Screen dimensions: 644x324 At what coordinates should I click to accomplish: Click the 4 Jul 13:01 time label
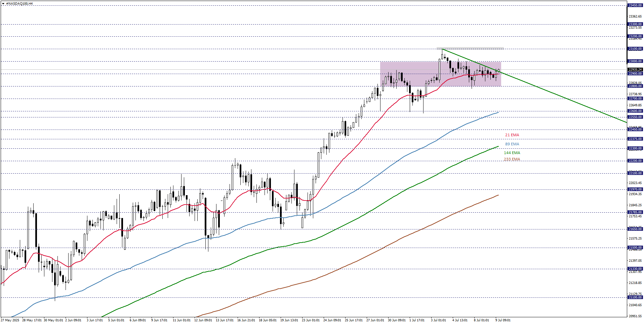click(x=460, y=320)
